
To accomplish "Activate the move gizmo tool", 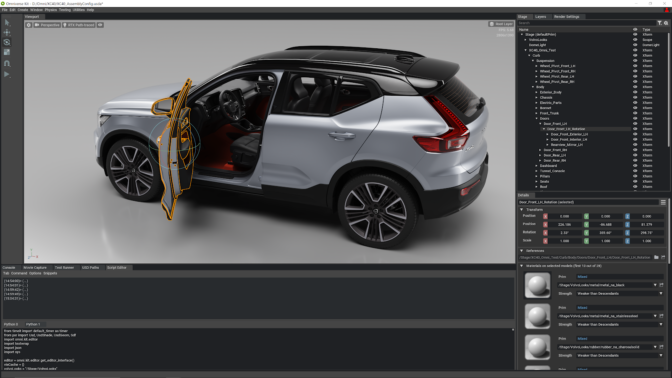I will coord(7,33).
